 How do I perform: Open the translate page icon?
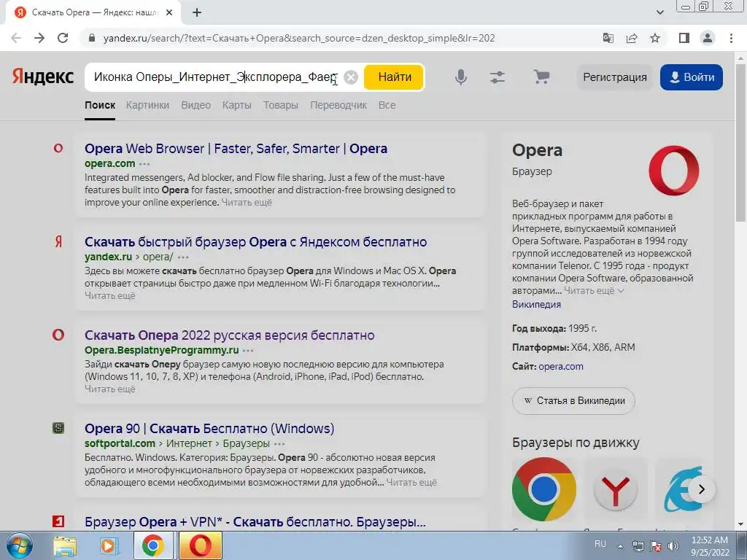click(x=608, y=38)
